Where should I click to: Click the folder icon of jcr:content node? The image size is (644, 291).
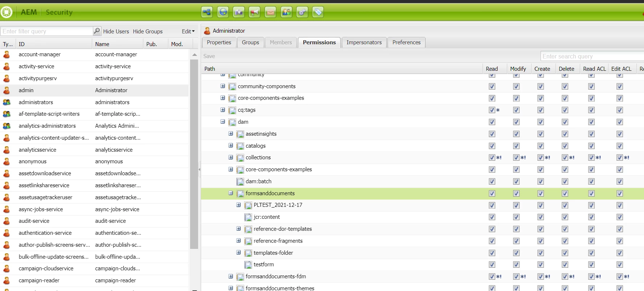[248, 217]
